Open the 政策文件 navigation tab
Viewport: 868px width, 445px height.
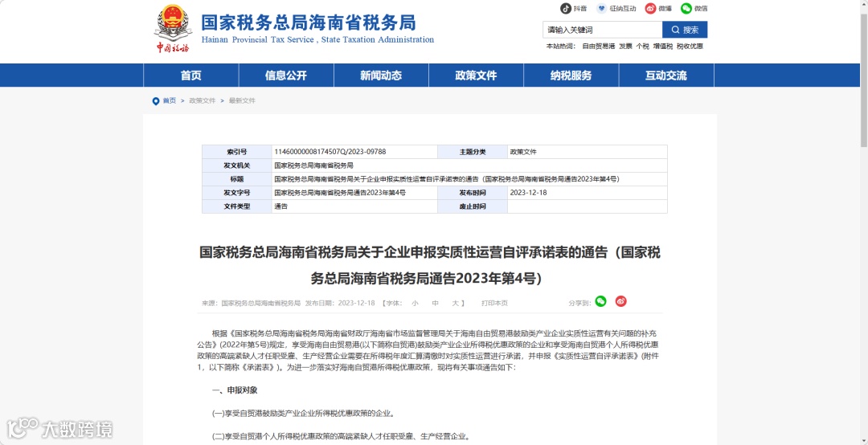coord(476,76)
